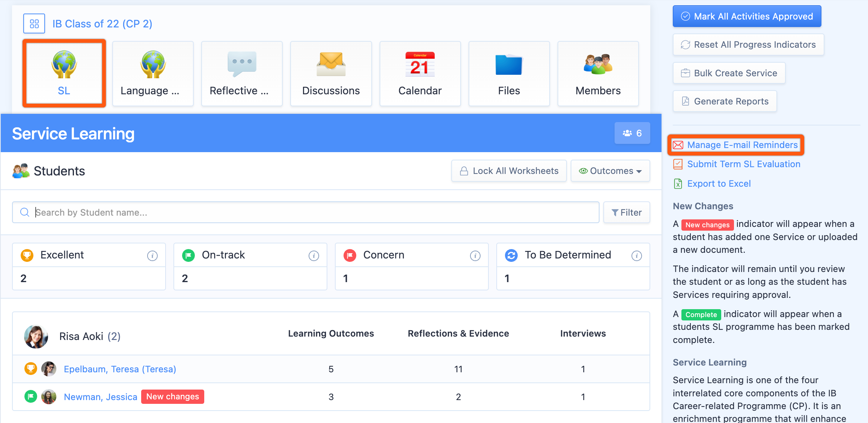Open the Language module
Image resolution: width=868 pixels, height=423 pixels.
(x=152, y=73)
